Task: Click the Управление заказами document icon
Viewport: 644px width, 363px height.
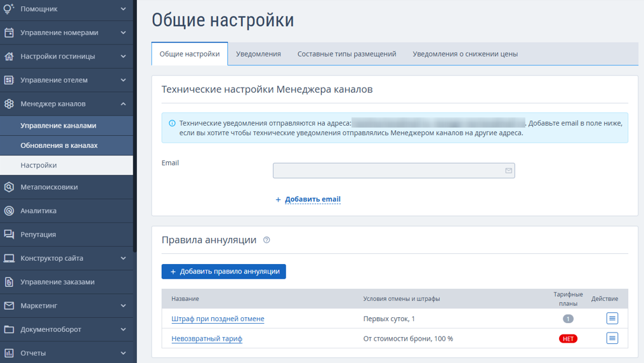Action: (x=9, y=282)
